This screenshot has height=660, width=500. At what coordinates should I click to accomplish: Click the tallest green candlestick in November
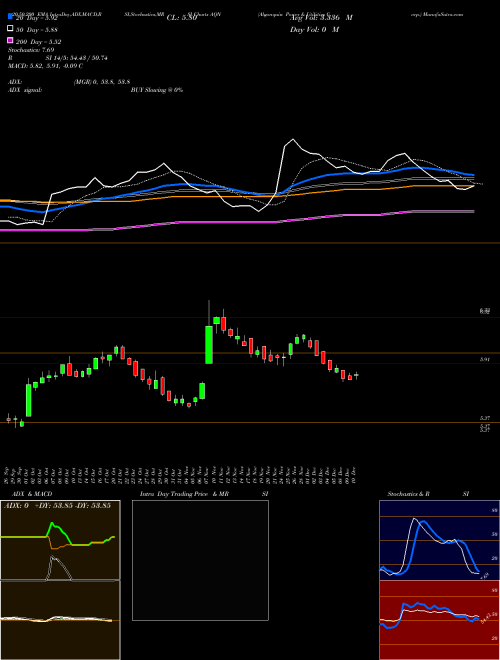click(209, 344)
